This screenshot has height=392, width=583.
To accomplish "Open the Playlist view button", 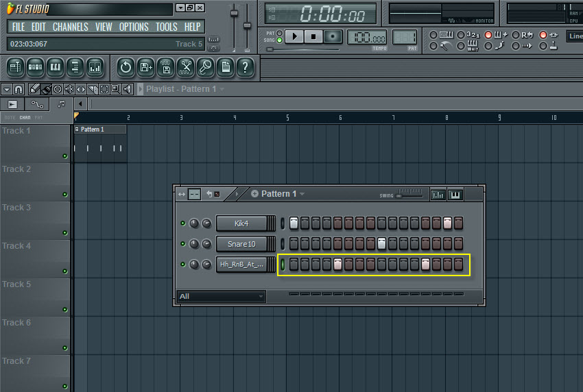I will (x=15, y=67).
